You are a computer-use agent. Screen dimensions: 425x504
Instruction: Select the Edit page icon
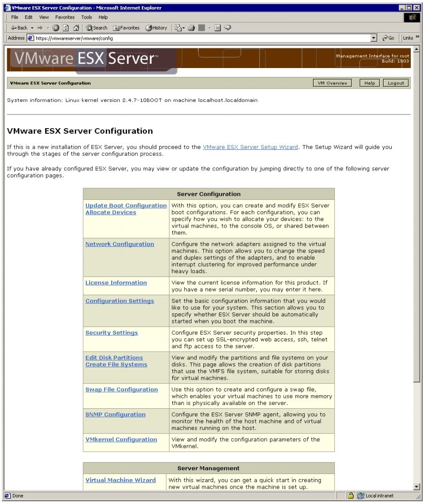click(217, 27)
